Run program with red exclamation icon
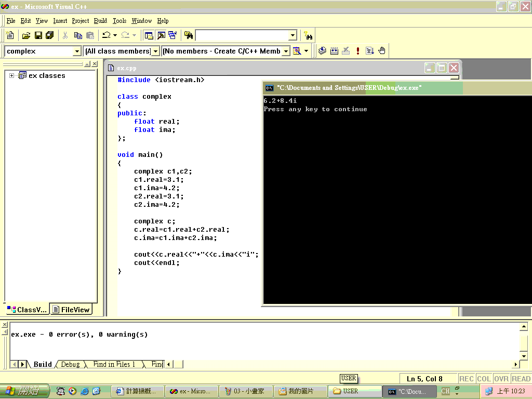Image resolution: width=532 pixels, height=399 pixels. pos(357,51)
